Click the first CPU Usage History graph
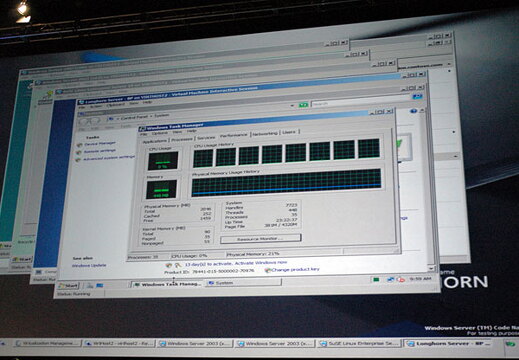Screen dimensions: 519x360 (x=203, y=158)
